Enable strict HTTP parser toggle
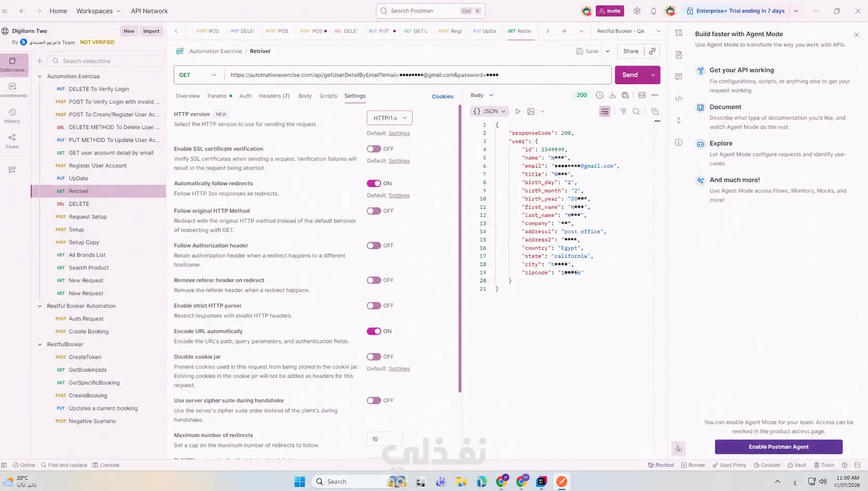 [374, 306]
